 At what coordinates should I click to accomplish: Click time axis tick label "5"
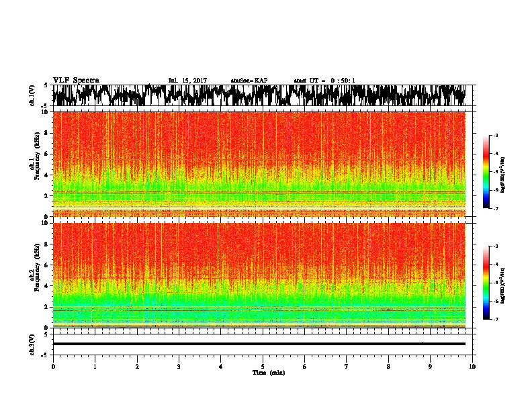pos(263,366)
